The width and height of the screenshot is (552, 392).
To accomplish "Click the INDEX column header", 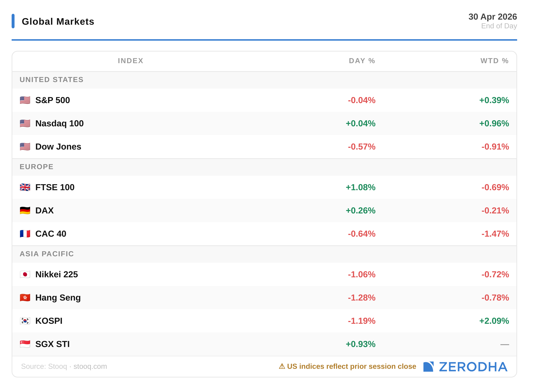I will [130, 61].
